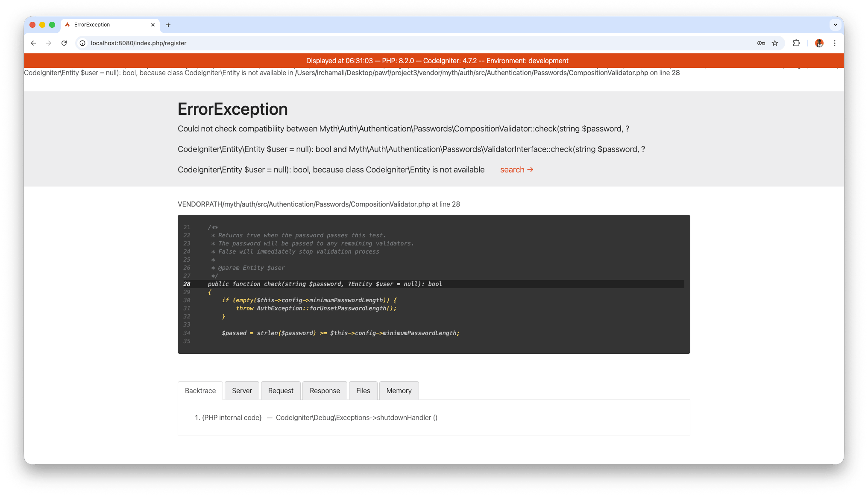Switch to the Response tab
The width and height of the screenshot is (868, 496).
[325, 391]
